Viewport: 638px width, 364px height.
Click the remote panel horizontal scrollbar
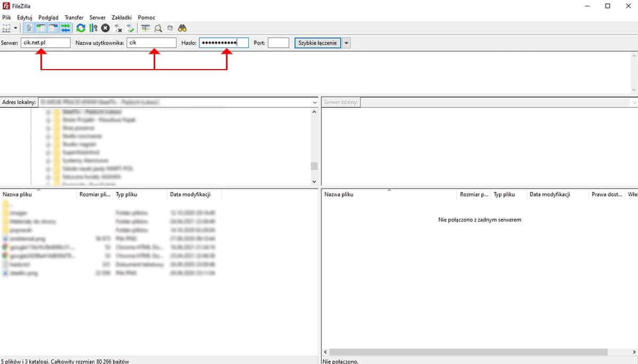click(x=468, y=352)
